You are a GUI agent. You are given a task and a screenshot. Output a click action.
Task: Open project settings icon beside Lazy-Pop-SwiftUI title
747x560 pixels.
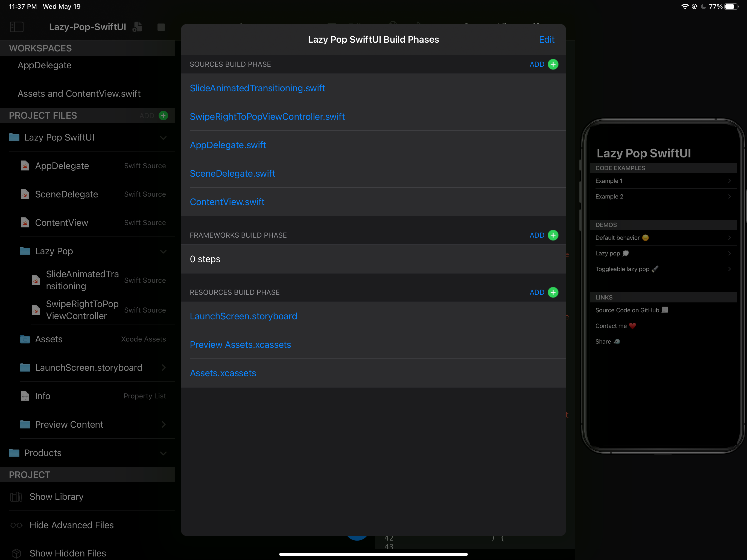[137, 27]
